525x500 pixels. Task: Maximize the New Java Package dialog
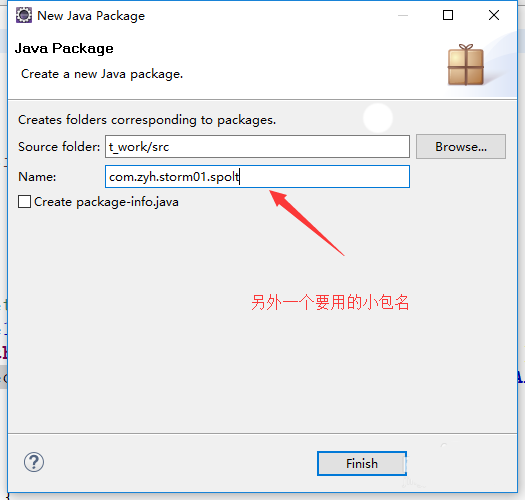click(x=448, y=15)
